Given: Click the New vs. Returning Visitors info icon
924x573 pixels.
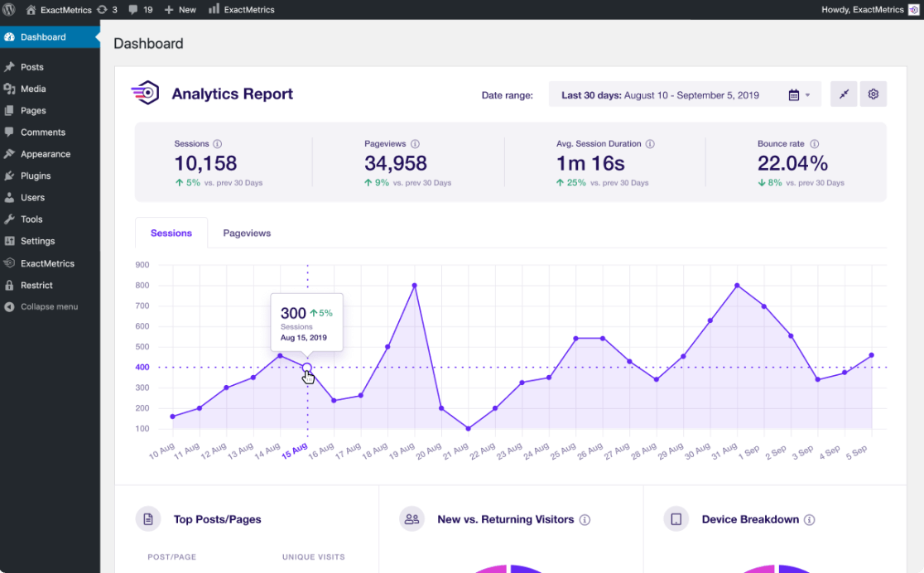Looking at the screenshot, I should click(585, 519).
